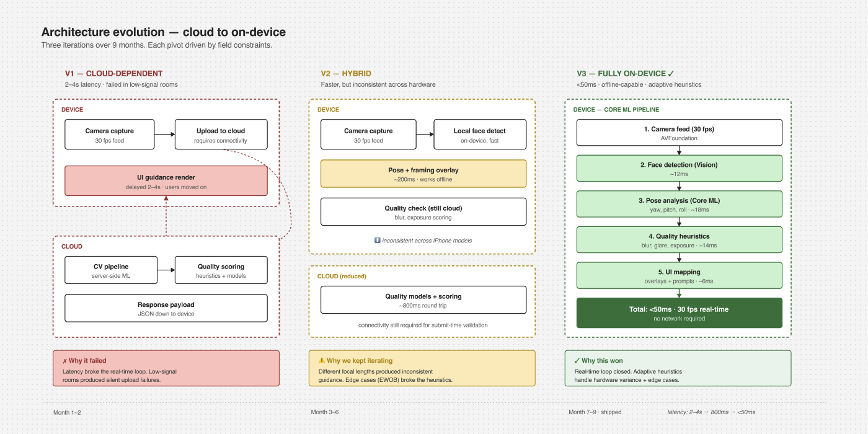868x434 pixels.
Task: Select the '4. Quality heuristics' box
Action: (679, 240)
